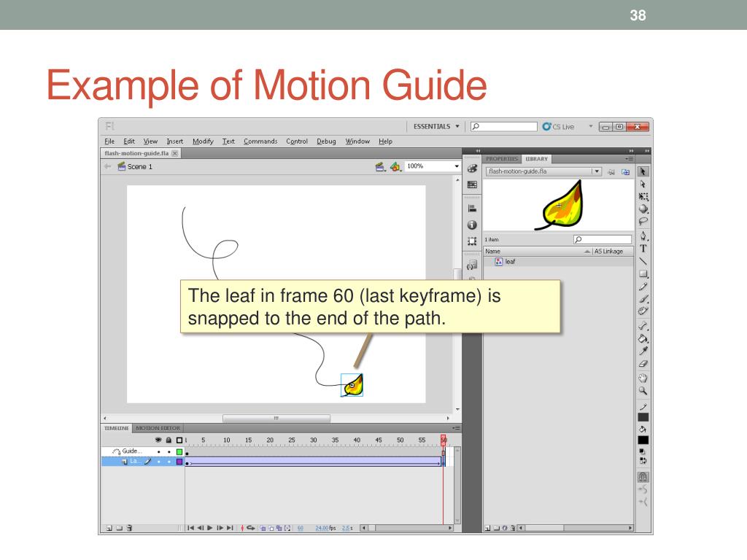Switch to the Motion Editor tab
This screenshot has width=747, height=560.
158,428
